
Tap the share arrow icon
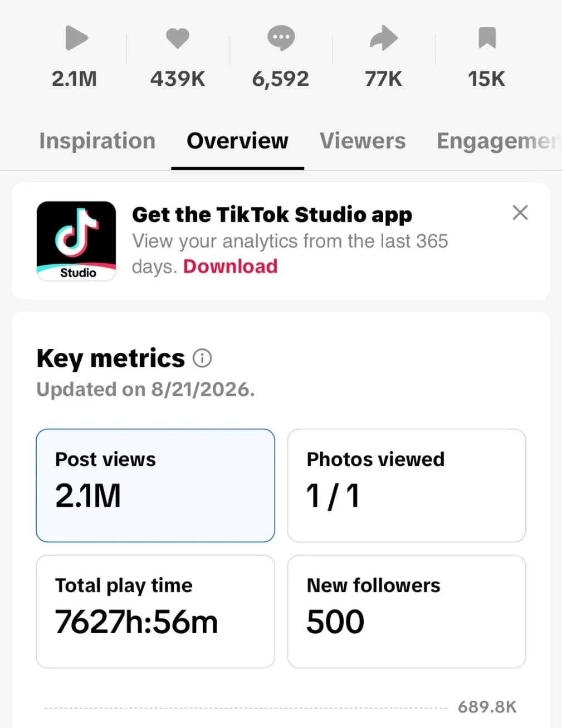coord(384,38)
